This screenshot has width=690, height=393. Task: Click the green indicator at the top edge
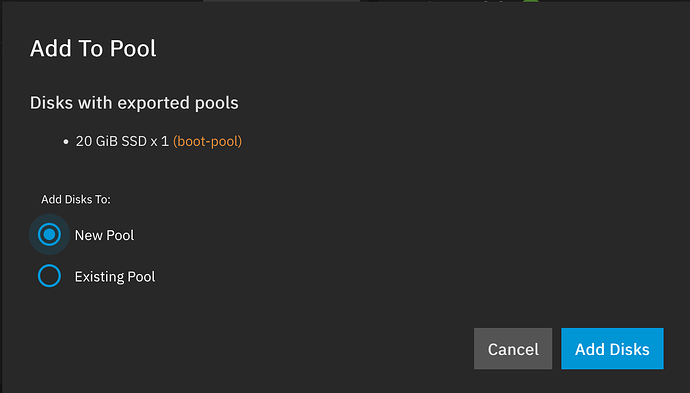point(531,1)
